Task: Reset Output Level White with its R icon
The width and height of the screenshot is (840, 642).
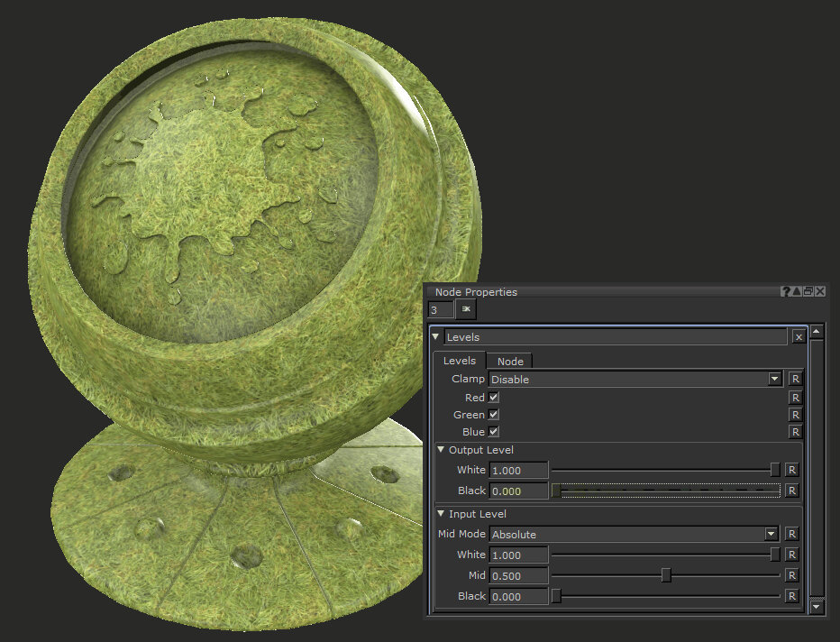Action: point(790,470)
